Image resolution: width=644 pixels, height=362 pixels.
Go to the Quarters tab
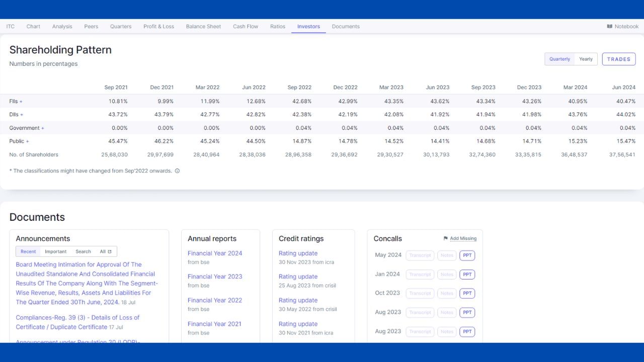pyautogui.click(x=121, y=27)
